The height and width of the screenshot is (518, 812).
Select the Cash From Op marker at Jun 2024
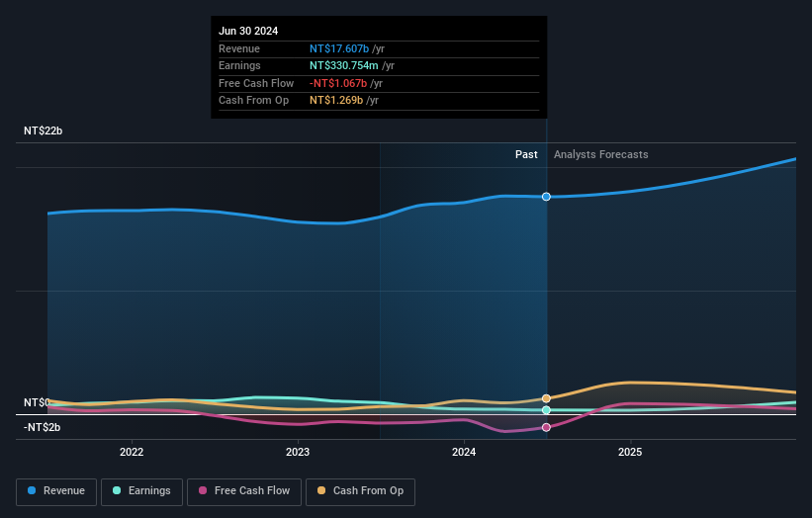coord(546,398)
